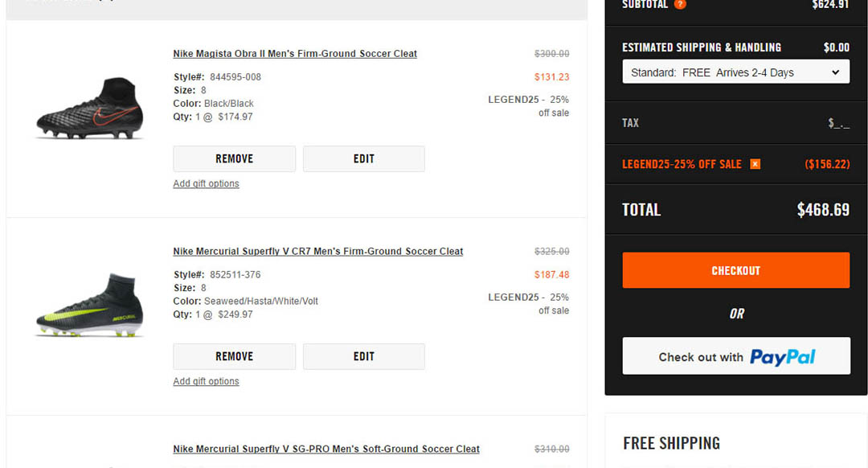This screenshot has height=468, width=868.
Task: Open the Nike Magista Obra II product page
Action: tap(294, 53)
